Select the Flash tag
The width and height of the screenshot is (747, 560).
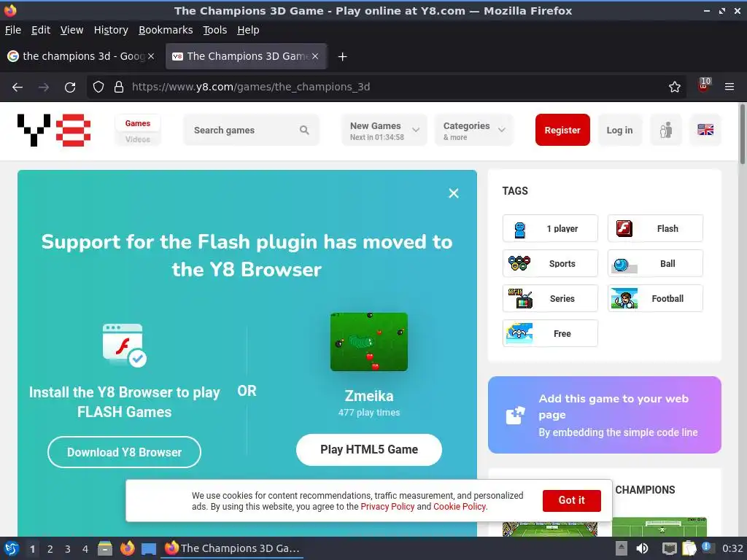point(655,228)
